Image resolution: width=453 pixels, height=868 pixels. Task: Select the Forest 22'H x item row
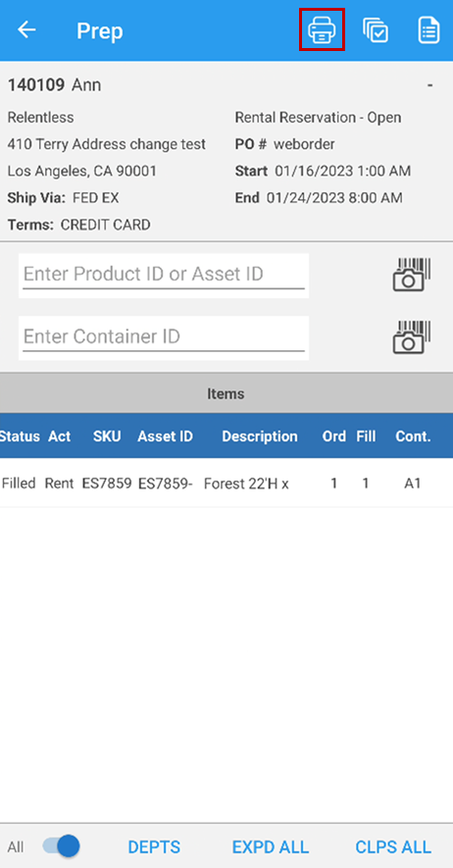(226, 483)
